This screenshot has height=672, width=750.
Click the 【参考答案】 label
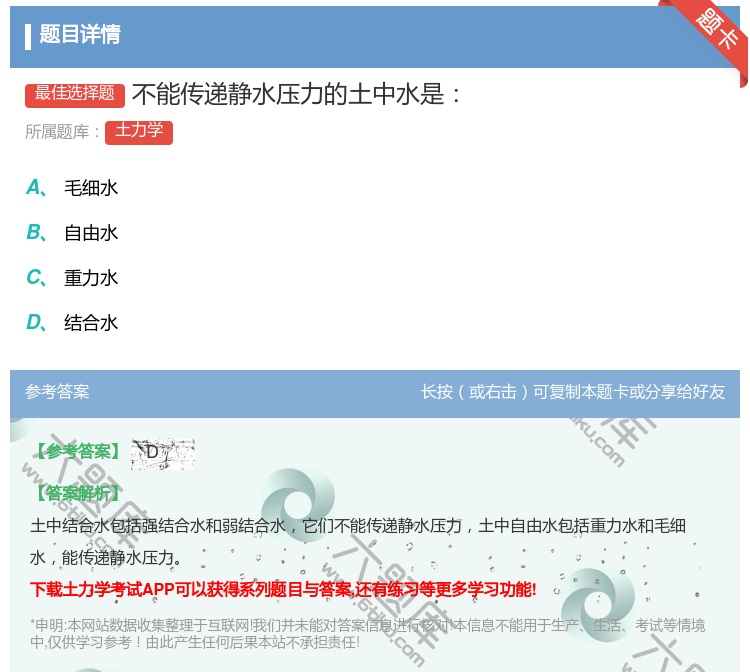(x=78, y=451)
